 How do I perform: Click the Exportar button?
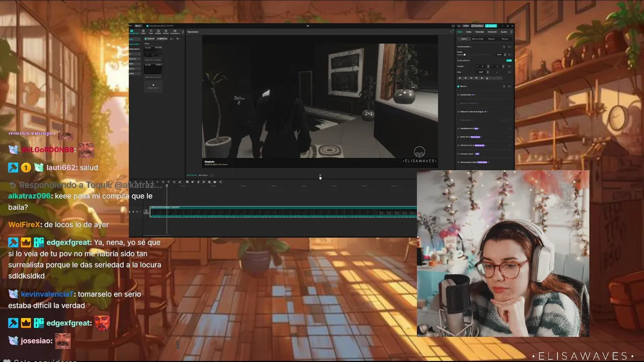(x=491, y=26)
